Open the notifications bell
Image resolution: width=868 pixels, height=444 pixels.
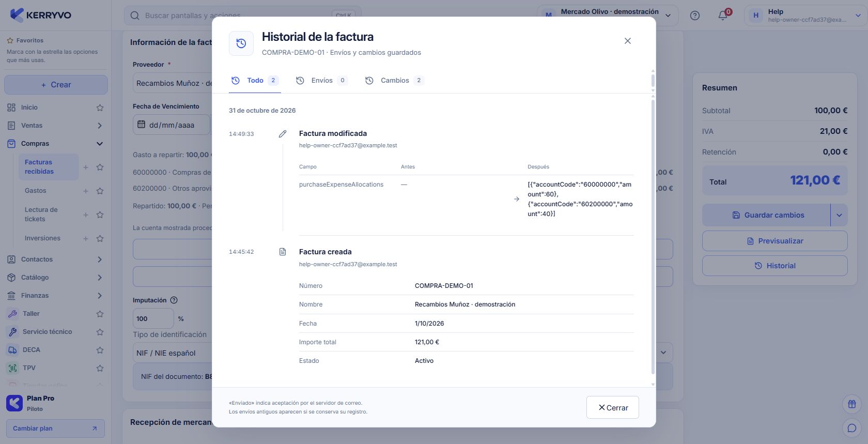click(723, 16)
